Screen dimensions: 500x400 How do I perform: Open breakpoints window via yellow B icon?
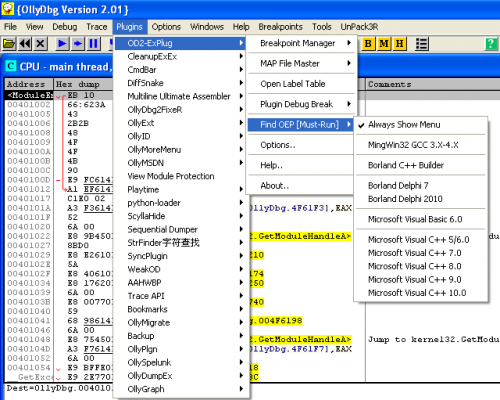pyautogui.click(x=368, y=44)
